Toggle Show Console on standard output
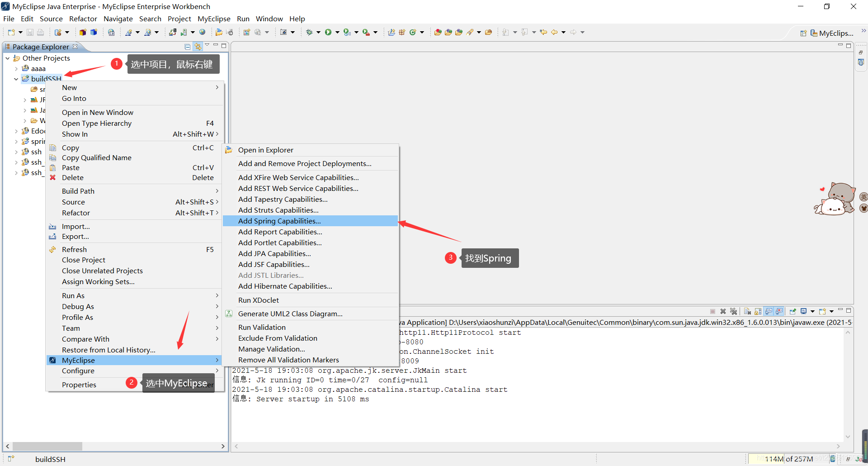Viewport: 868px width, 466px height. 769,311
